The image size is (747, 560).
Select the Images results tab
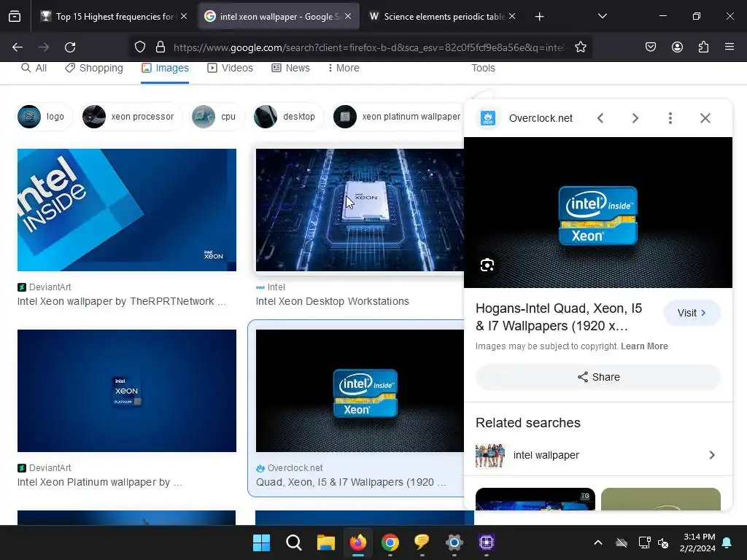[165, 68]
